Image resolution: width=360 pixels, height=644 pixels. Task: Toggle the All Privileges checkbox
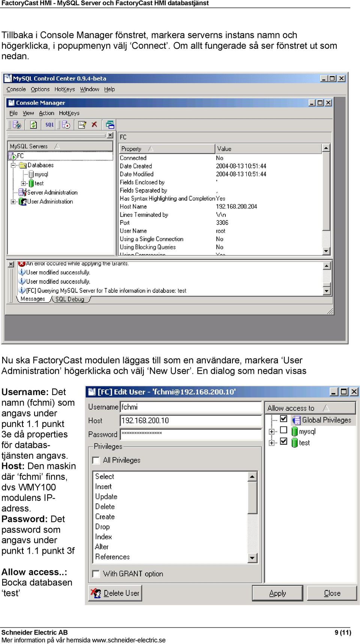coord(96,460)
